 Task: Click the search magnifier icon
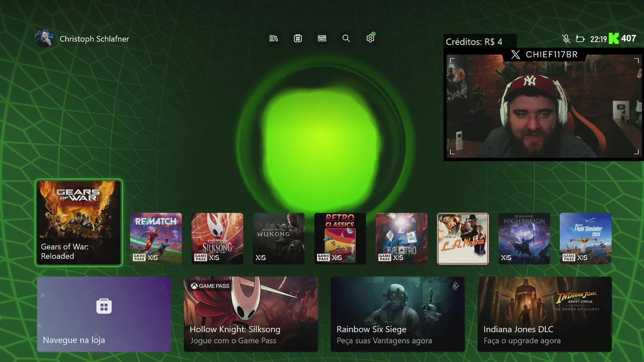(346, 38)
